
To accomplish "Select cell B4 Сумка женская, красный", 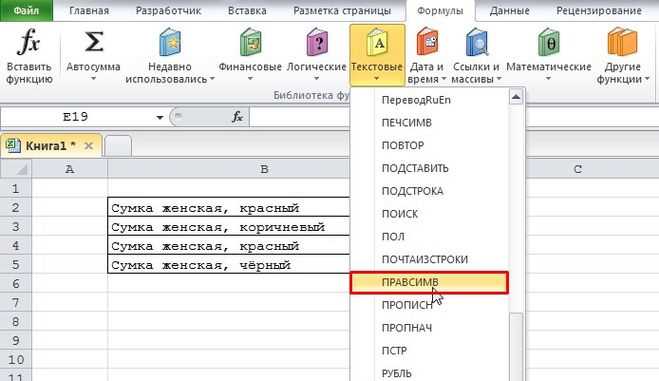I will click(229, 246).
